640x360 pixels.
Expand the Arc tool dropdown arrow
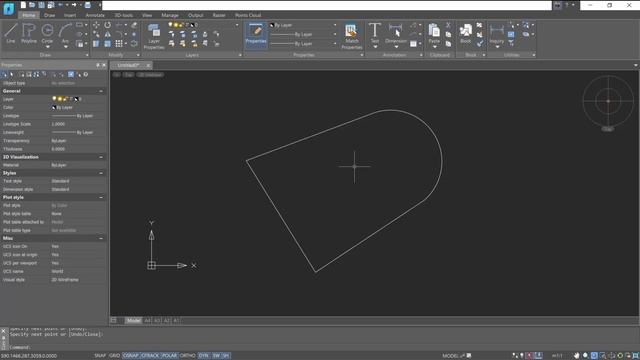(65, 47)
